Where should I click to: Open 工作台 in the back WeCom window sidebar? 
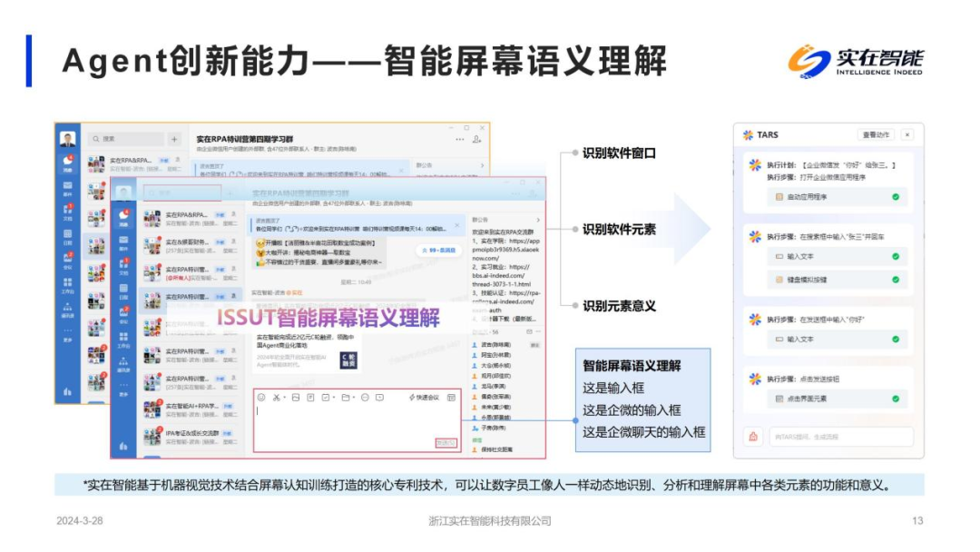pos(67,286)
